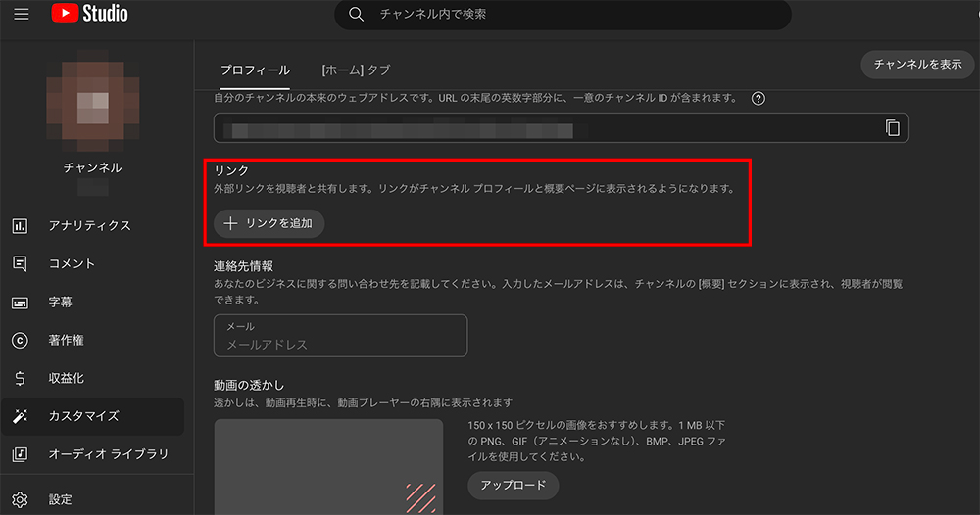Focus the チャンネル内で検索 search field

pyautogui.click(x=563, y=14)
